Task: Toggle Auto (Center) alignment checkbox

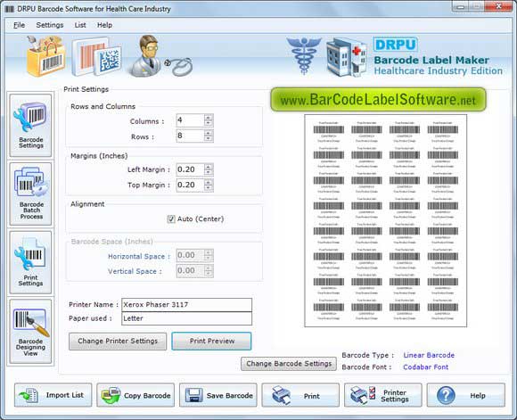Action: (171, 219)
